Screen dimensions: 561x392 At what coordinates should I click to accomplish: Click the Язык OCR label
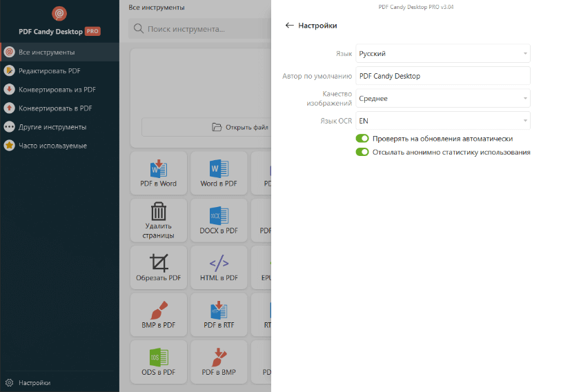(x=336, y=121)
